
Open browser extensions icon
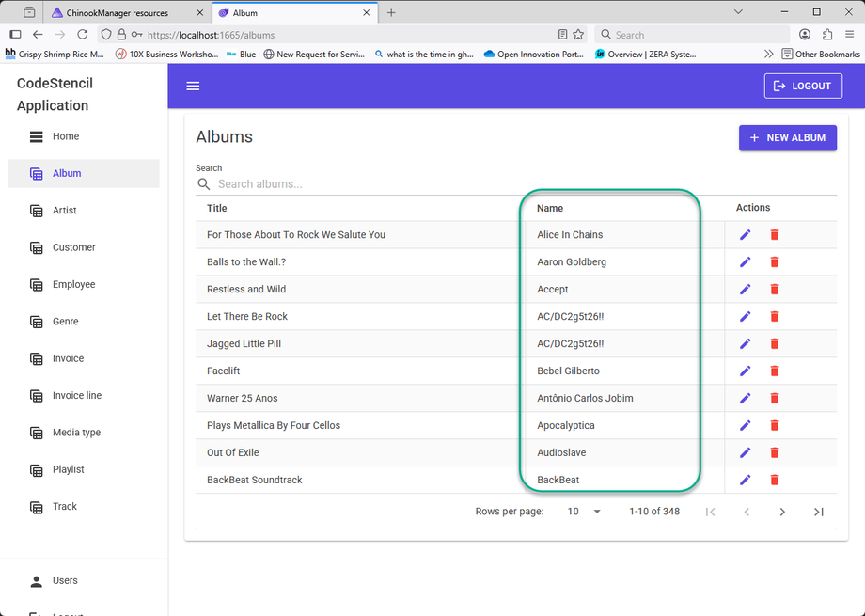(827, 35)
